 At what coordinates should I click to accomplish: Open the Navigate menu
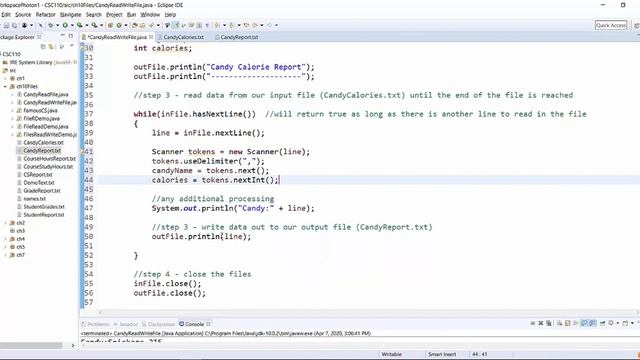pyautogui.click(x=70, y=15)
